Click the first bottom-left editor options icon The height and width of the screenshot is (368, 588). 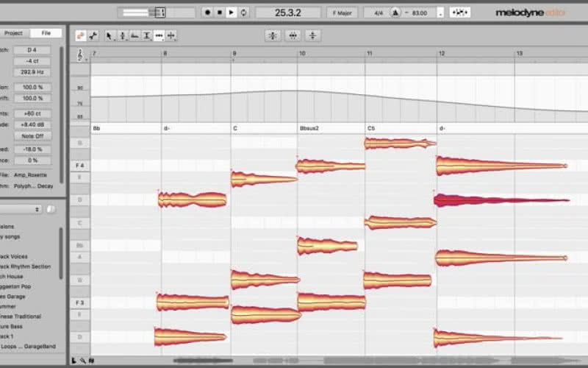(74, 361)
